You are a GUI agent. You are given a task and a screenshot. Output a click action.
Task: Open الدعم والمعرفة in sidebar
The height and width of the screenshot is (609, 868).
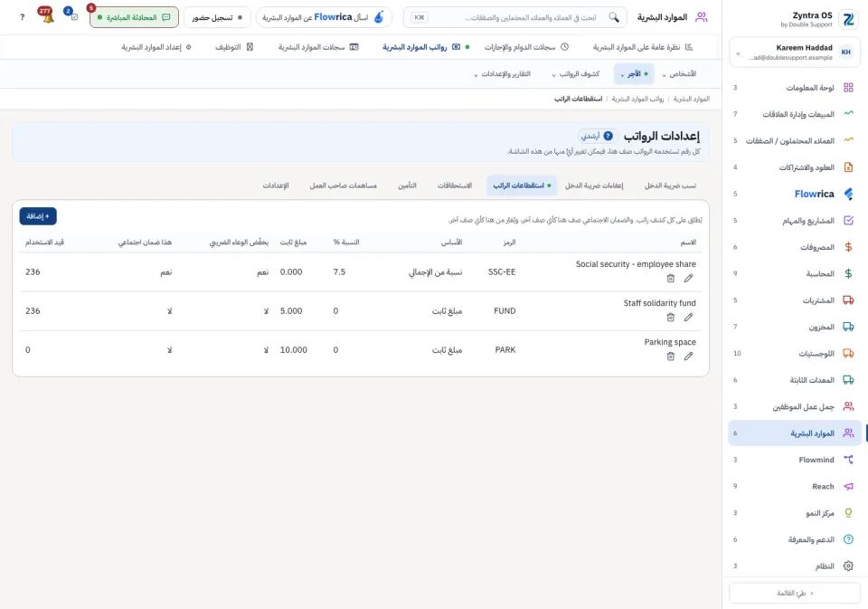point(795,539)
